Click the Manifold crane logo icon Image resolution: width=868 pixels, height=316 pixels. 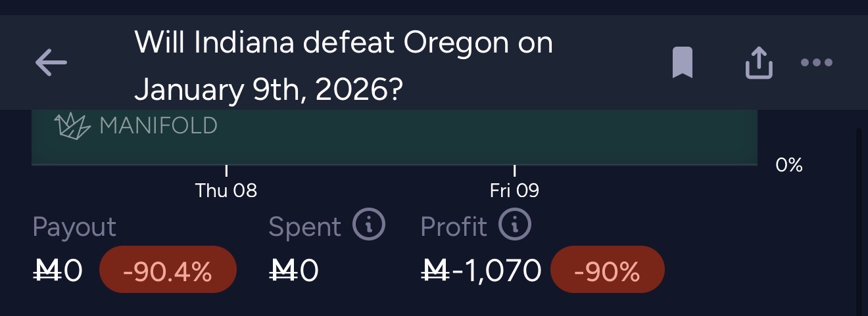point(71,125)
